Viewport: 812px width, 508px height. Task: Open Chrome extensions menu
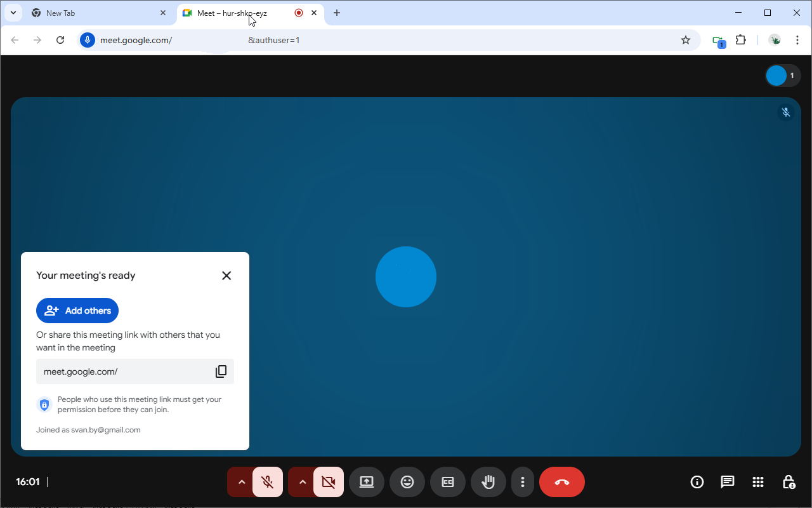coord(740,39)
